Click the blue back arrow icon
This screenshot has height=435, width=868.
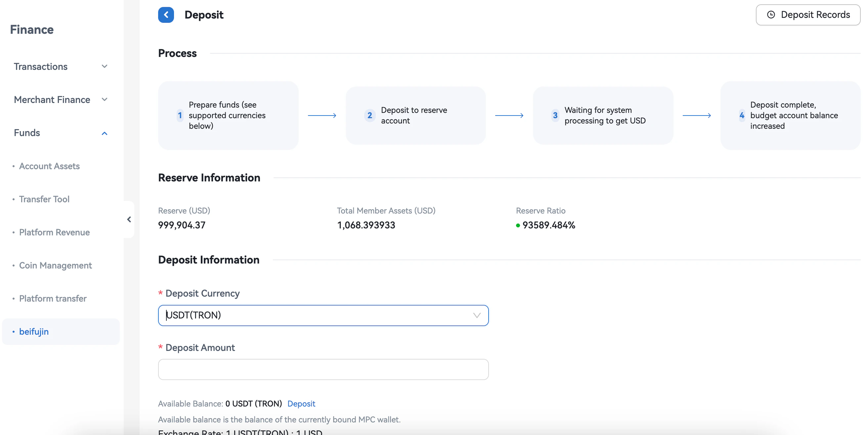(166, 15)
